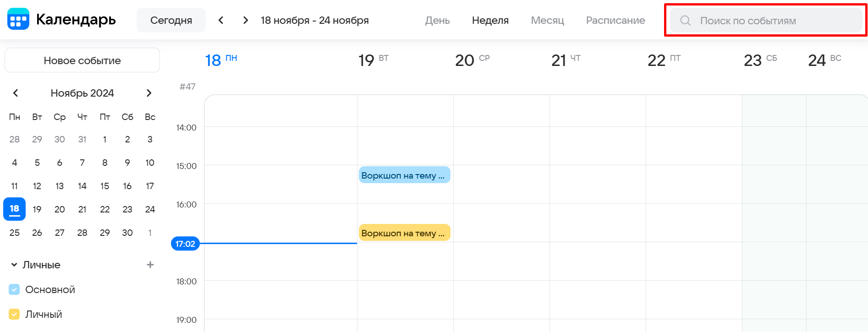Open the blue Воркшоп event on Tuesday

(x=404, y=175)
